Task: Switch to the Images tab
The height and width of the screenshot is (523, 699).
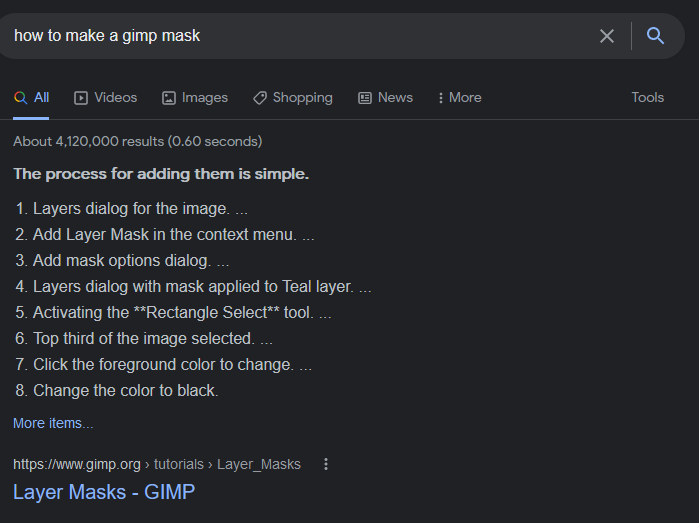Action: 195,98
